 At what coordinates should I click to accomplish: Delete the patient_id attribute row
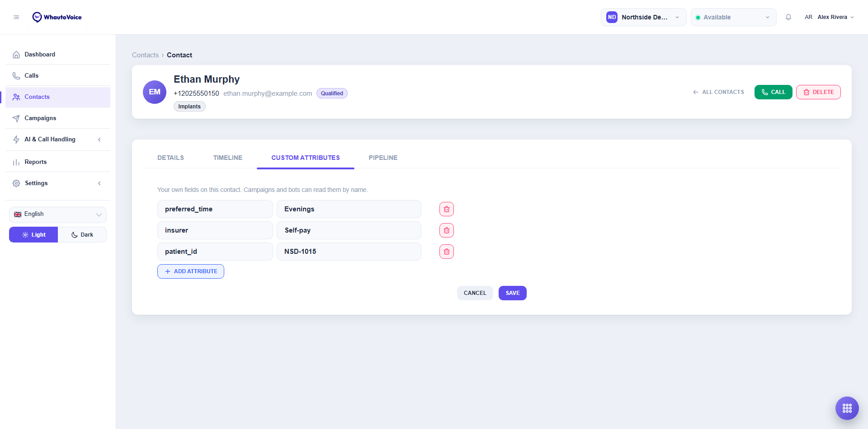click(x=447, y=252)
